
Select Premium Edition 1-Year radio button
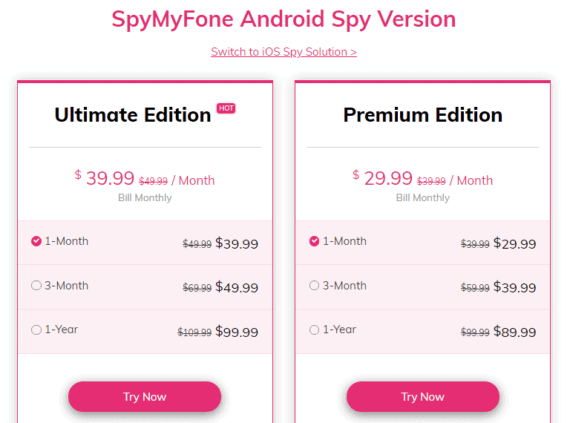[314, 330]
